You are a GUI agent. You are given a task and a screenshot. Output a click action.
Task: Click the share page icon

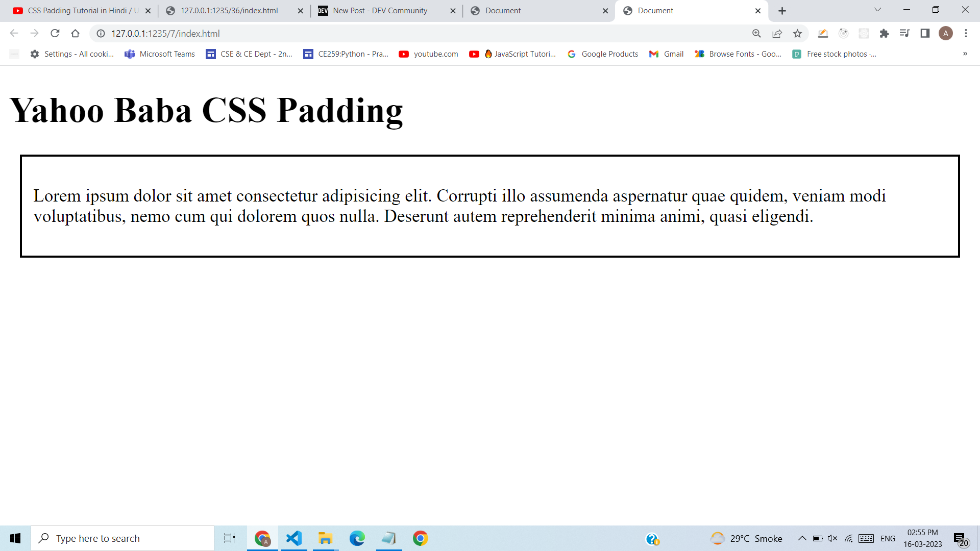tap(777, 34)
